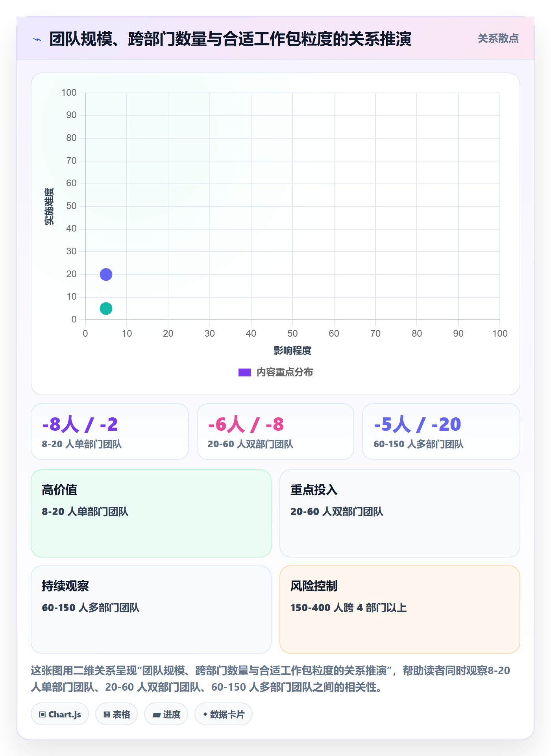
Task: Click the lightning bolt icon beside the title
Action: [37, 39]
